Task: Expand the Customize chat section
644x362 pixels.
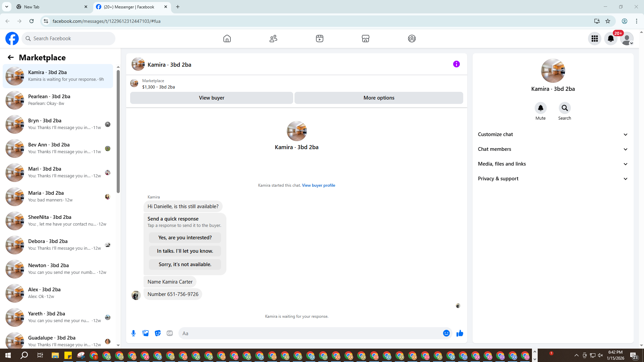Action: click(553, 134)
